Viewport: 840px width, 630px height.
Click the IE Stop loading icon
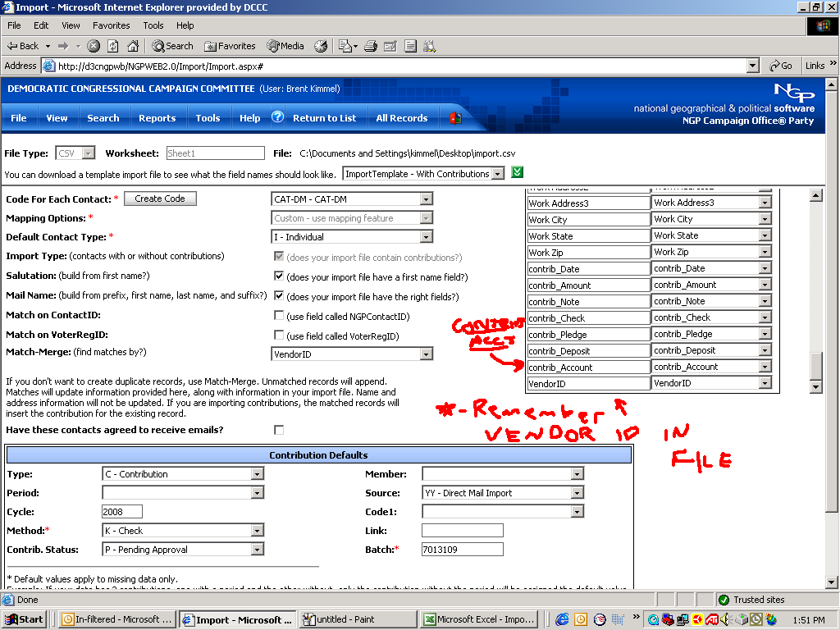tap(94, 46)
